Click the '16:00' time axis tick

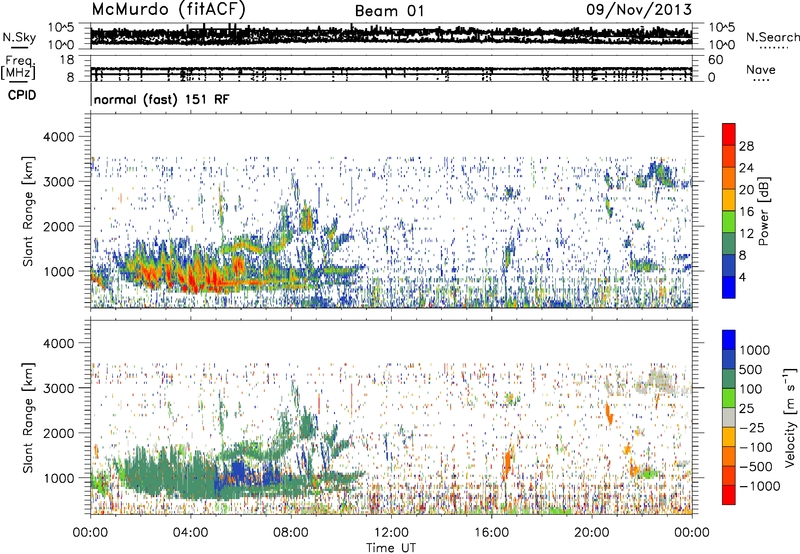tap(491, 533)
